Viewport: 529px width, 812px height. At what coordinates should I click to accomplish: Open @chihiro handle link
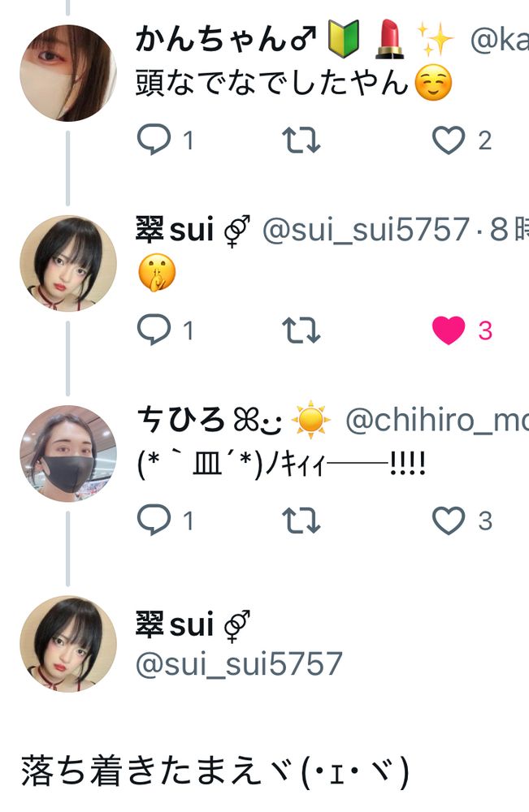coord(437,420)
